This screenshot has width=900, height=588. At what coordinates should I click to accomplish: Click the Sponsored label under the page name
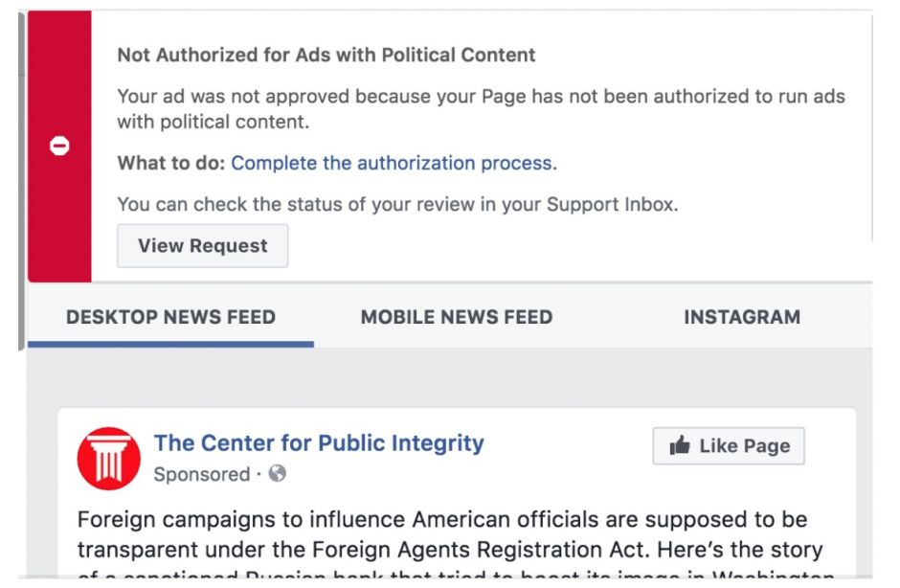[x=201, y=474]
